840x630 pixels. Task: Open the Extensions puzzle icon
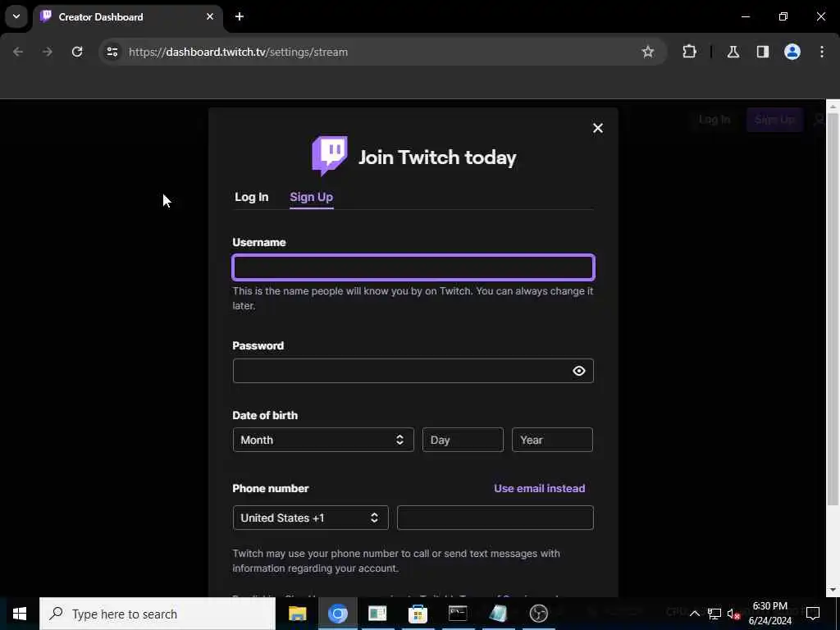[689, 52]
